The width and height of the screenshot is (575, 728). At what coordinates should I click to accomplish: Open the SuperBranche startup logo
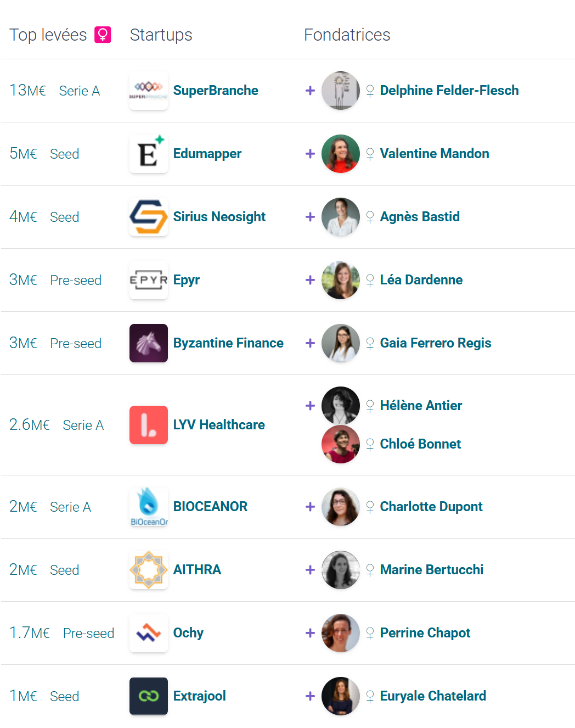click(x=149, y=91)
